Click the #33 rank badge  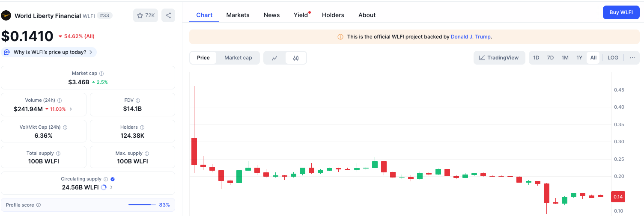(x=104, y=15)
